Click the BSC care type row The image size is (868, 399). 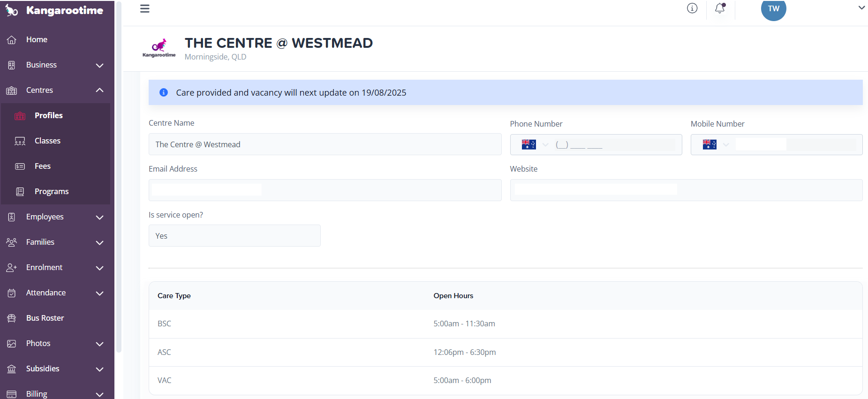[x=506, y=324]
